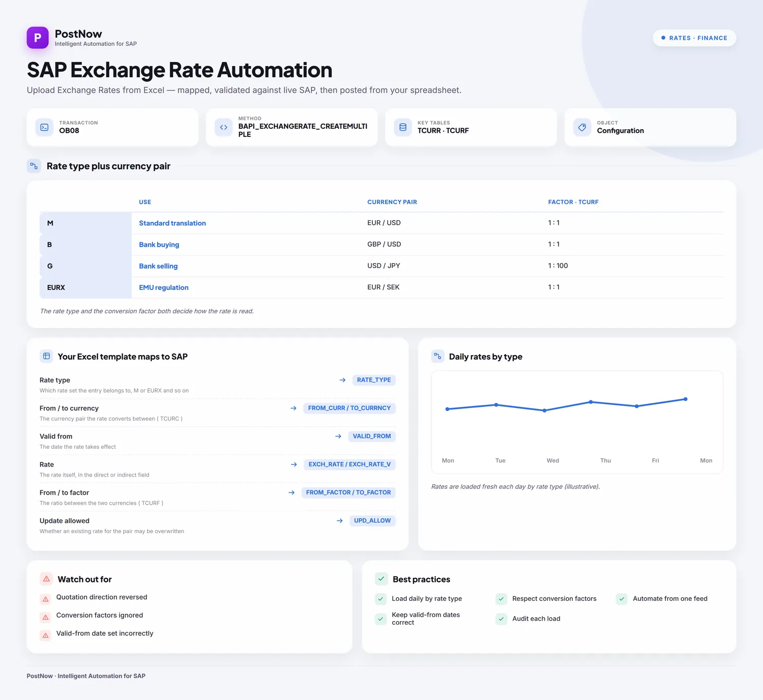Click the EXCH_RATE / EXCH_RATE_V field tag
This screenshot has width=763, height=700.
coord(349,464)
